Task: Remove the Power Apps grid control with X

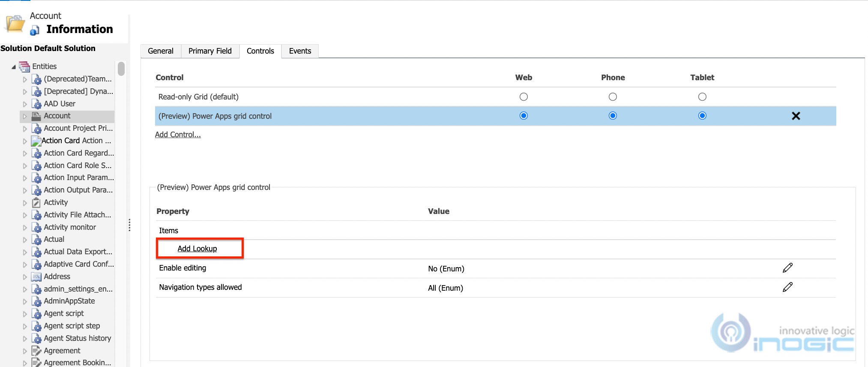Action: pos(796,116)
